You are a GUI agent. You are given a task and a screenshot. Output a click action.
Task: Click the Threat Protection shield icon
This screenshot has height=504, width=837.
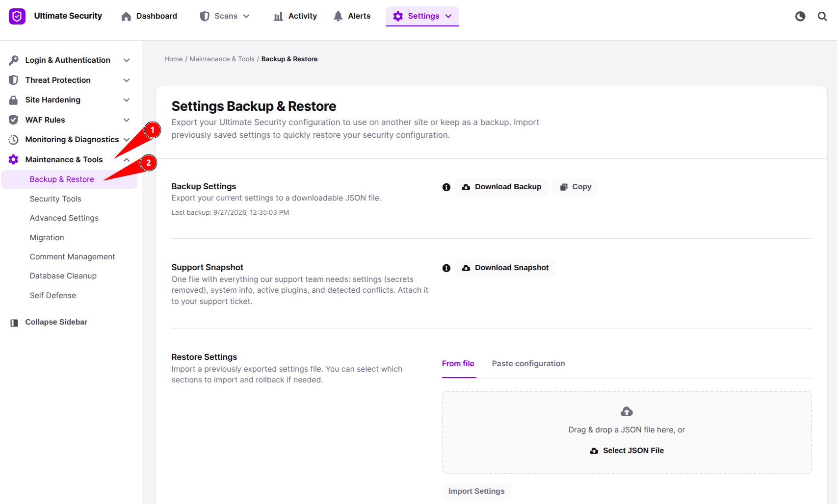tap(14, 80)
